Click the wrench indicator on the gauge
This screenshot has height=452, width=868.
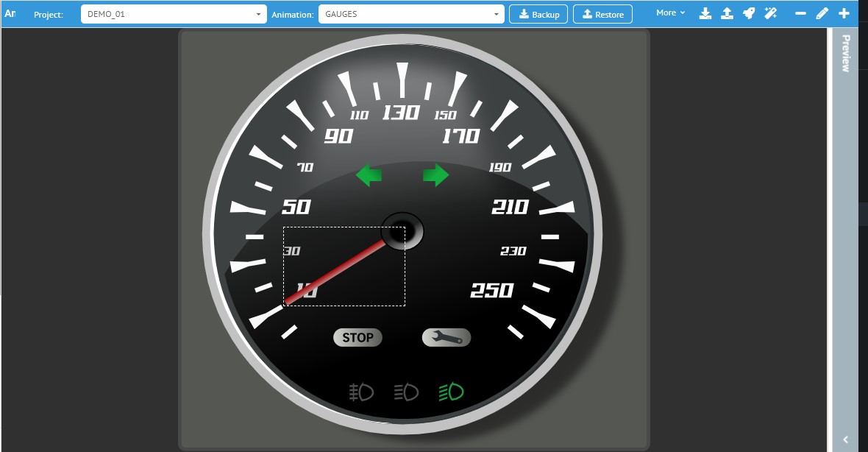tap(447, 338)
